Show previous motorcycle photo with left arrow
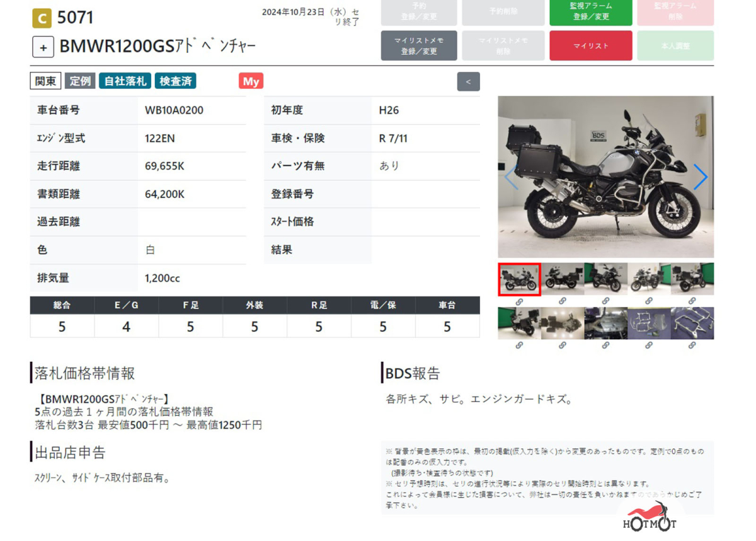The image size is (756, 541). coord(511,177)
